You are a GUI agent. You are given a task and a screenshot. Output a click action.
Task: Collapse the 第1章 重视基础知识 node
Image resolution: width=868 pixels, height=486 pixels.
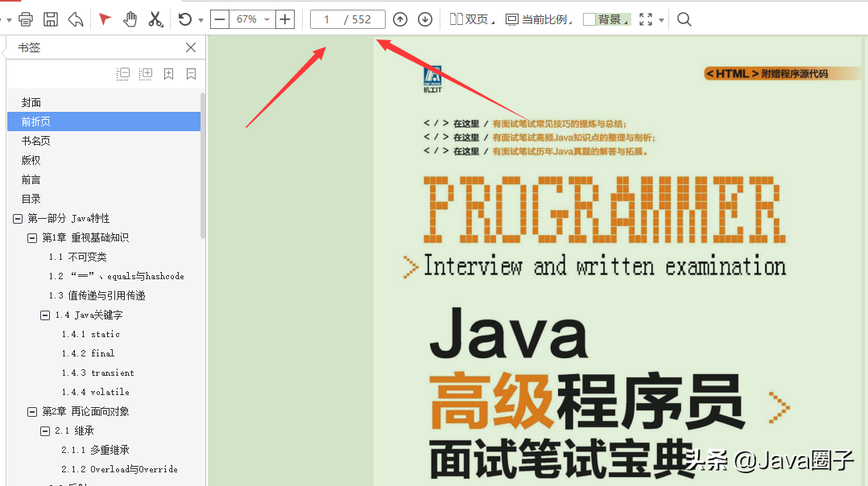tap(32, 238)
